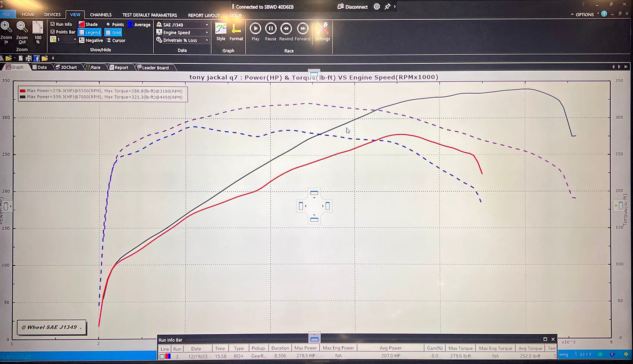Open the Race Settings tool

click(322, 31)
